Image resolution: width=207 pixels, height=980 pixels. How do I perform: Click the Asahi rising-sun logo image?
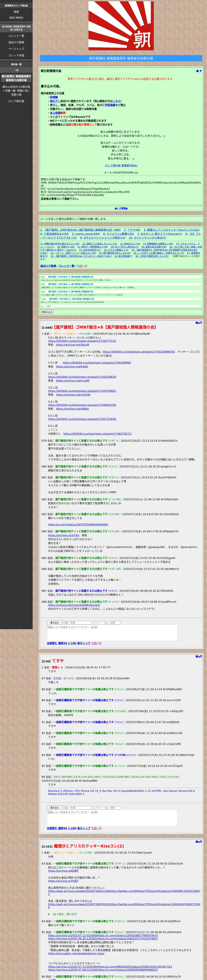coord(121,26)
